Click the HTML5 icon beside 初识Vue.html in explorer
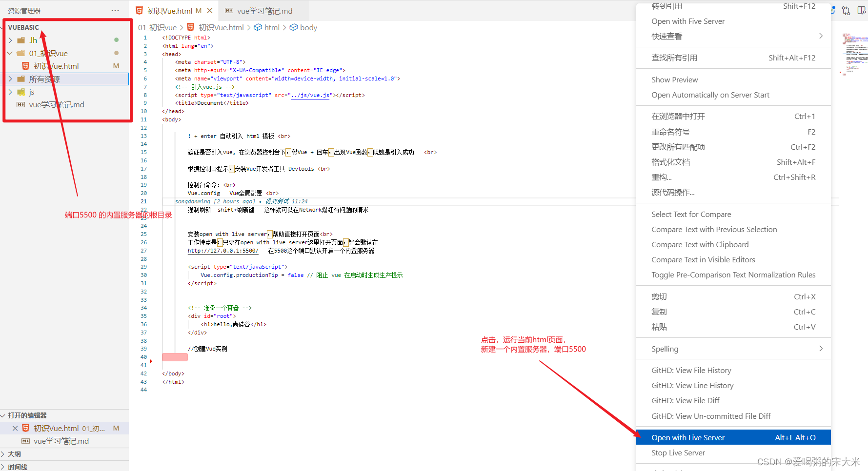Viewport: 868px width, 471px height. [x=26, y=66]
